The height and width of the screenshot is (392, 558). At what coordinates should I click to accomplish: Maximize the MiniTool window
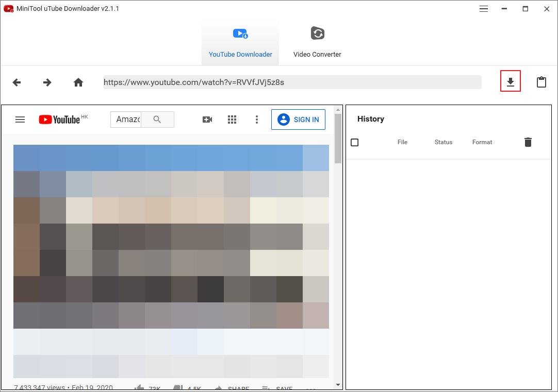pos(526,9)
